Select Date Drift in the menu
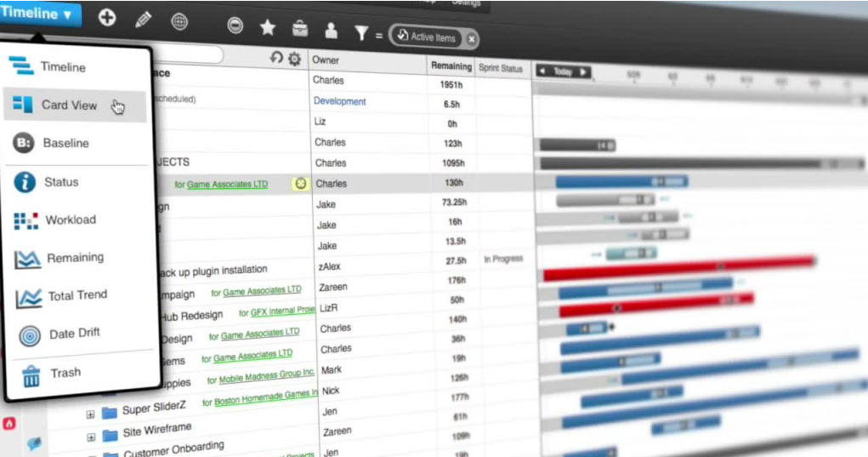 [x=74, y=334]
